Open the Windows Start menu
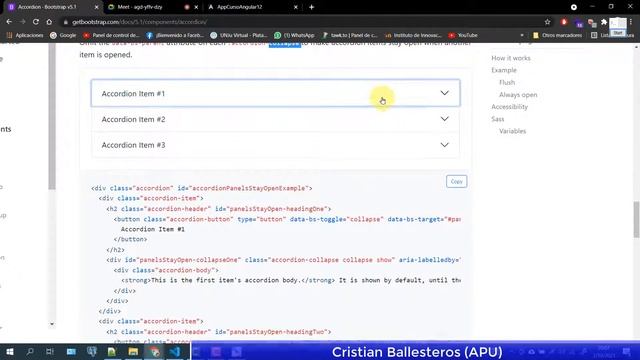The image size is (640, 360). click(10, 351)
